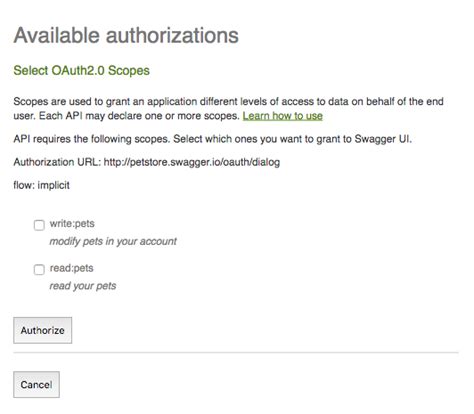Click the 'flow: implicit' text

coord(42,185)
